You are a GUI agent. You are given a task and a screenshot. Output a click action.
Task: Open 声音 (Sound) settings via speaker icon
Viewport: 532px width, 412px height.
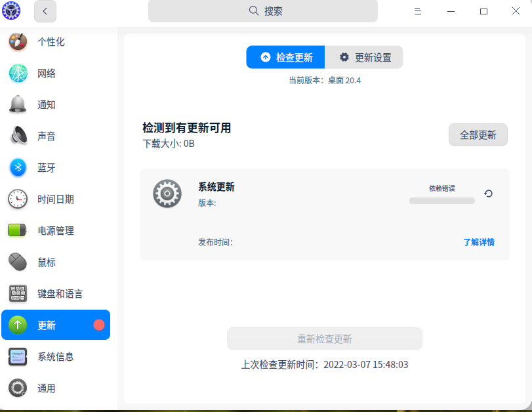tap(18, 136)
